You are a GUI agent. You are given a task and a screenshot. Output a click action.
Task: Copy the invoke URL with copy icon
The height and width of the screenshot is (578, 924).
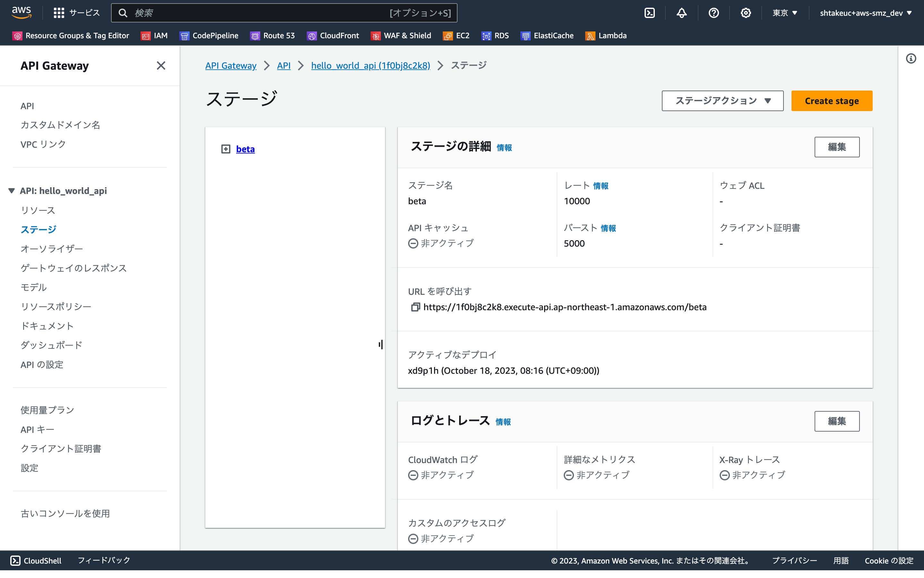[415, 307]
